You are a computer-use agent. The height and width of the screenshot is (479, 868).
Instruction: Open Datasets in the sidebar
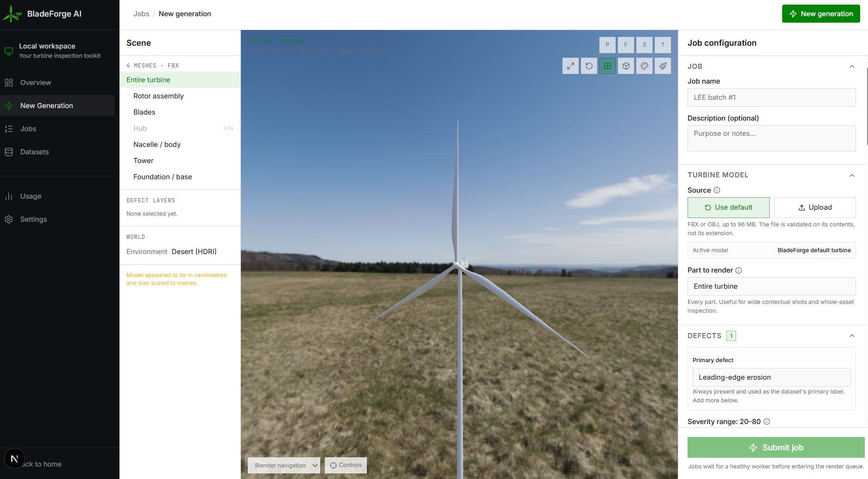point(57,152)
